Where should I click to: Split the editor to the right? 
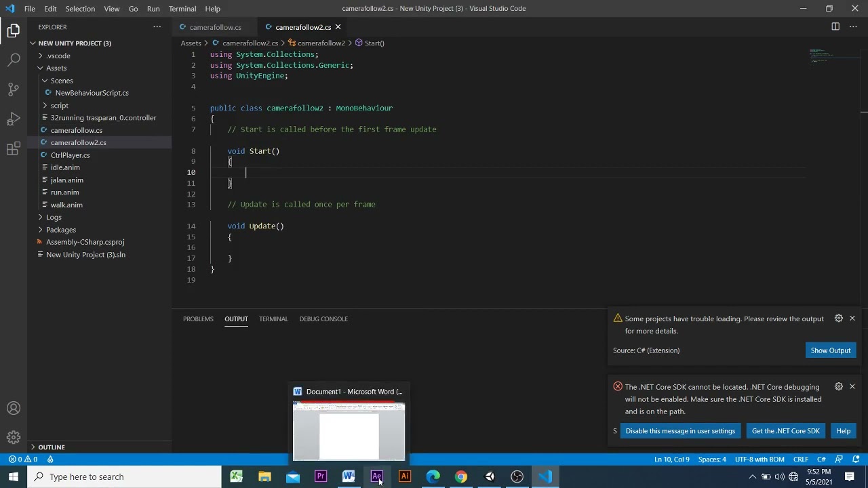(835, 26)
